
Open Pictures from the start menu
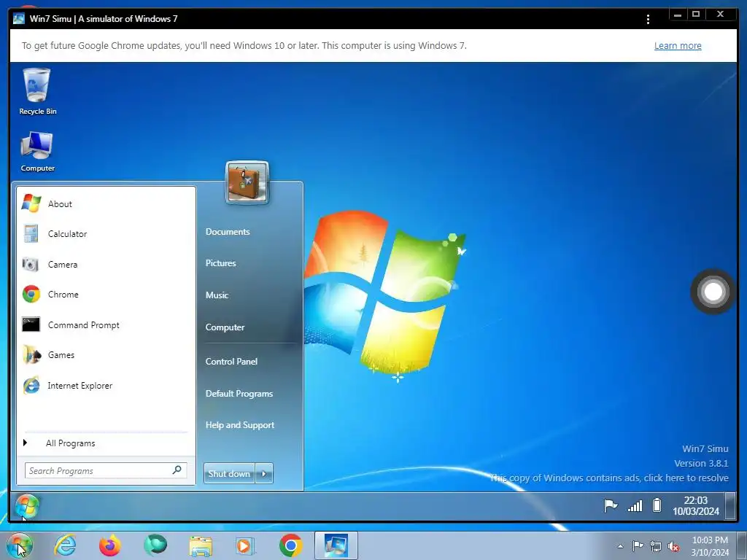(x=220, y=263)
